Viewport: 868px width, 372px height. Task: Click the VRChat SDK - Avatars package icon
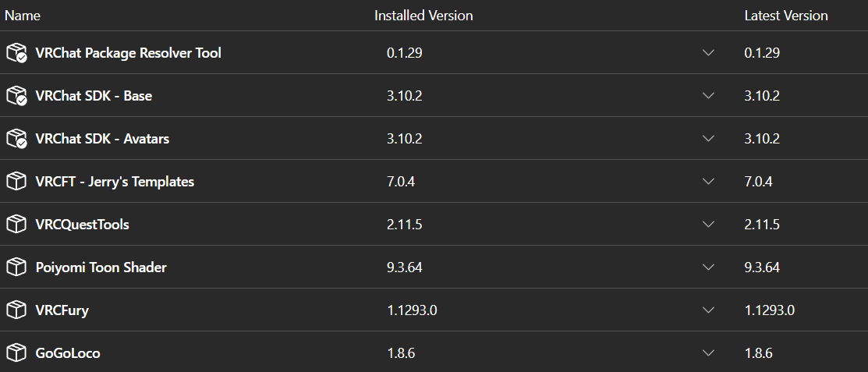pyautogui.click(x=16, y=139)
